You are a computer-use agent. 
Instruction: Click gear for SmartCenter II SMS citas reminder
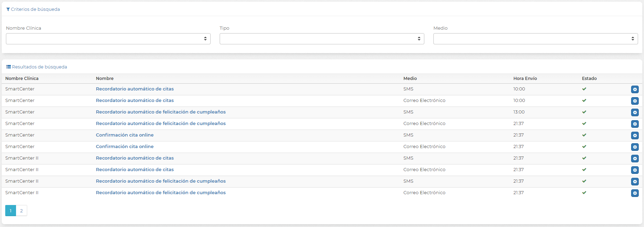[x=635, y=159]
